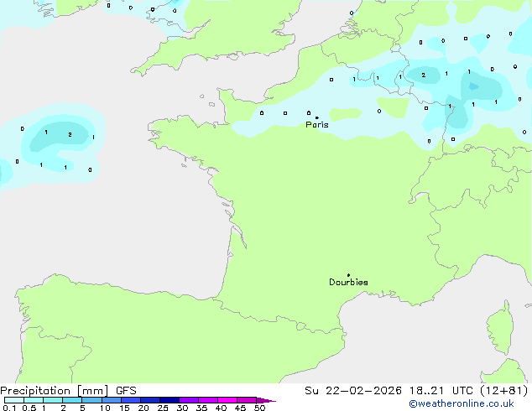Click the Dourbies city label
The height and width of the screenshot is (411, 532).
coord(348,282)
